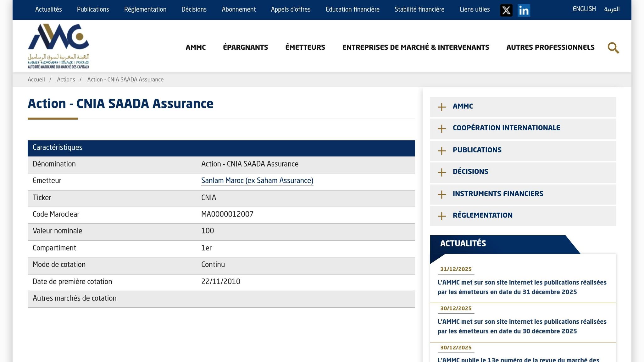Expand the Publications sidebar plus icon
Viewport: 644px width, 362px height.
pos(442,151)
